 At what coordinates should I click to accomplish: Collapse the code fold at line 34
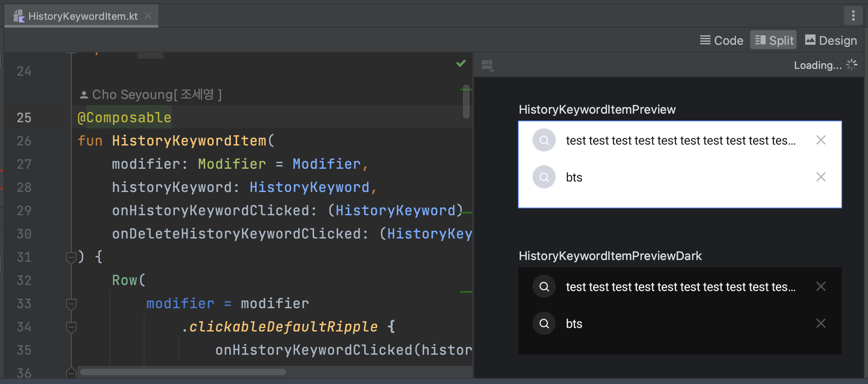(x=71, y=327)
